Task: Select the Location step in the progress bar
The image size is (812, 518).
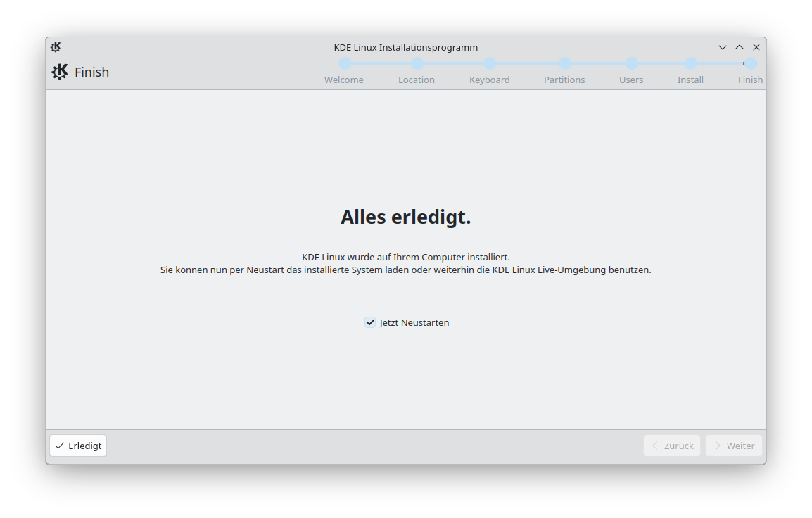Action: click(417, 80)
